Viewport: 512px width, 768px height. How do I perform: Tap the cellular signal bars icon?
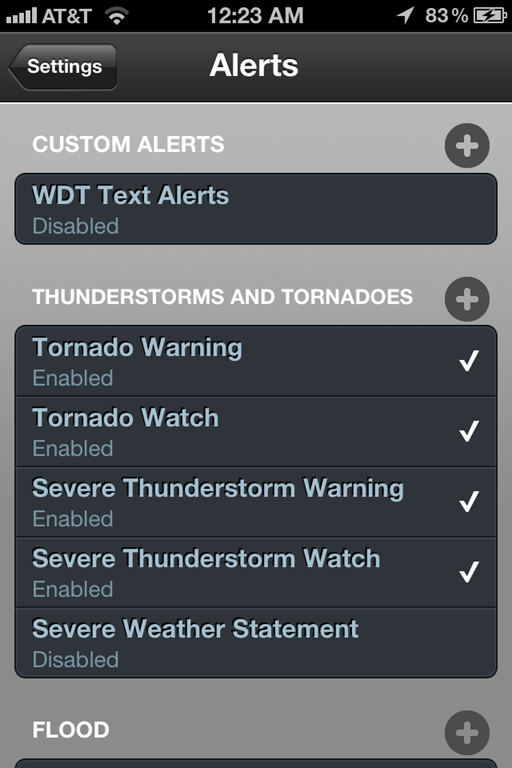(21, 16)
